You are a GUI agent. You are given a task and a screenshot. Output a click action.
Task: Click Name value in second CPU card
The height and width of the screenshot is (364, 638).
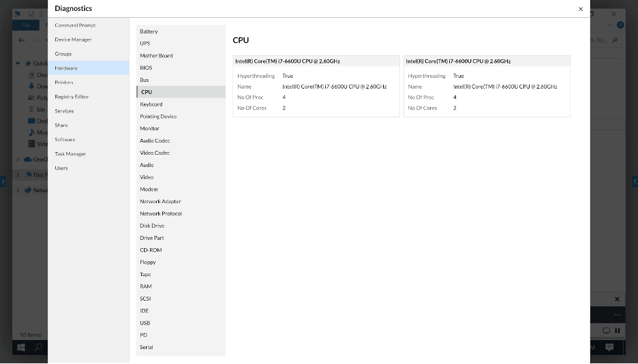[505, 87]
